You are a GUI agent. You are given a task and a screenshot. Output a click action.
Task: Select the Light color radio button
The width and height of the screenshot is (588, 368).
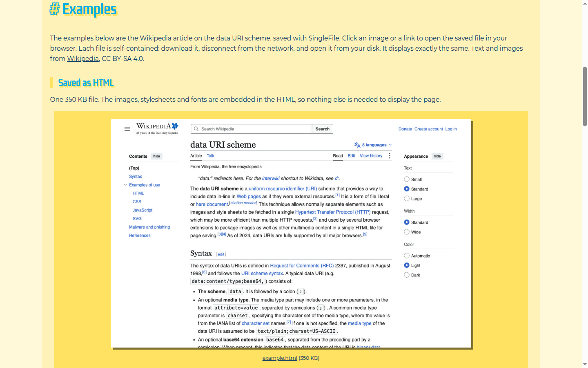point(407,265)
